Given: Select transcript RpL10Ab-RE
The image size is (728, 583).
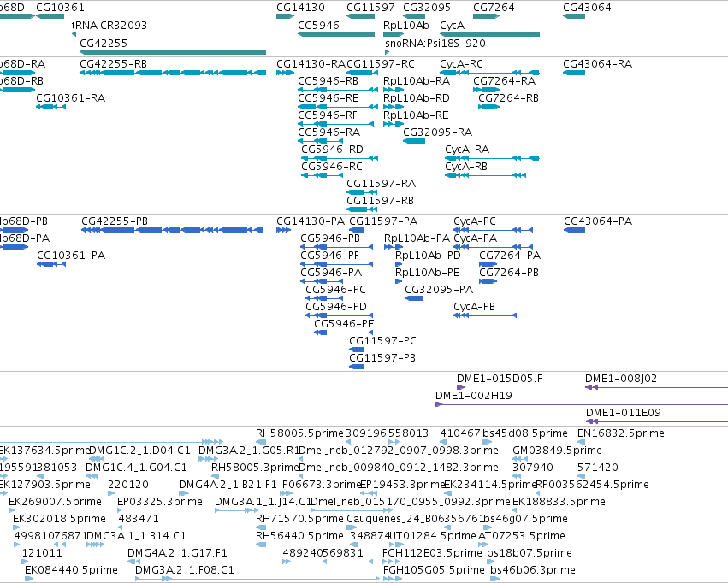Looking at the screenshot, I should (x=416, y=115).
